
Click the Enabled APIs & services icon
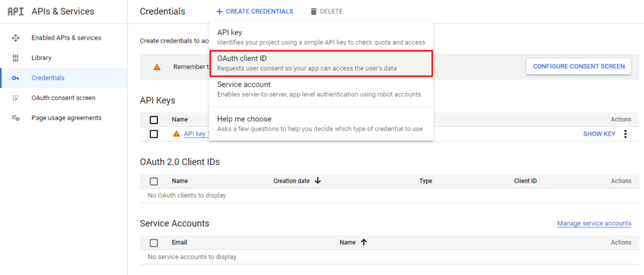pos(16,38)
